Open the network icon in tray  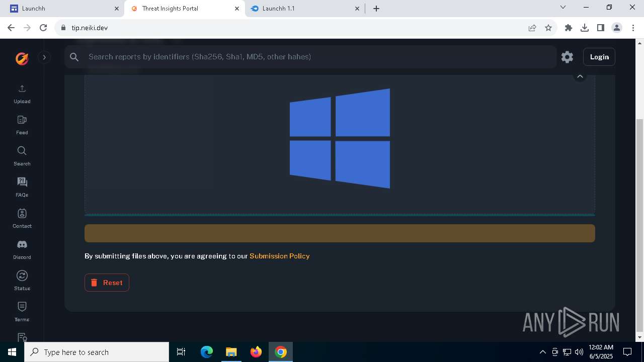pyautogui.click(x=567, y=352)
